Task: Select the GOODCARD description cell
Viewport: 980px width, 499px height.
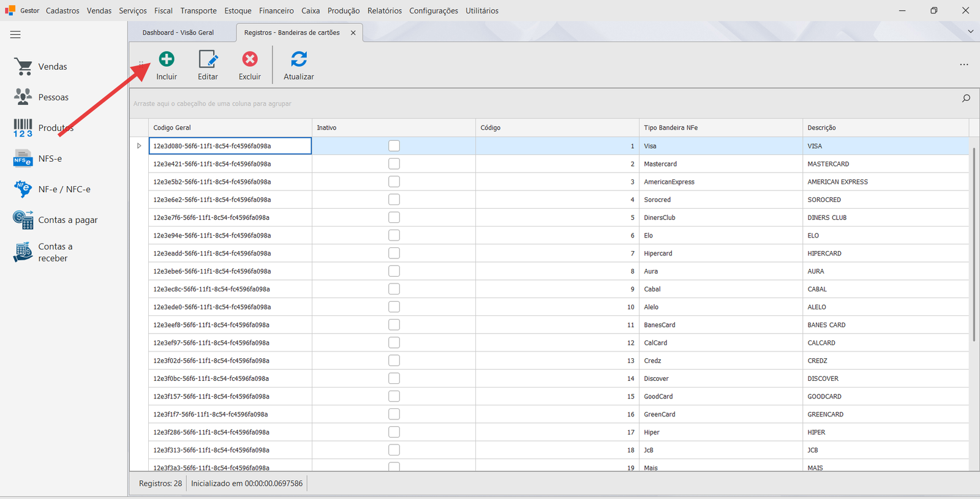Action: point(886,396)
